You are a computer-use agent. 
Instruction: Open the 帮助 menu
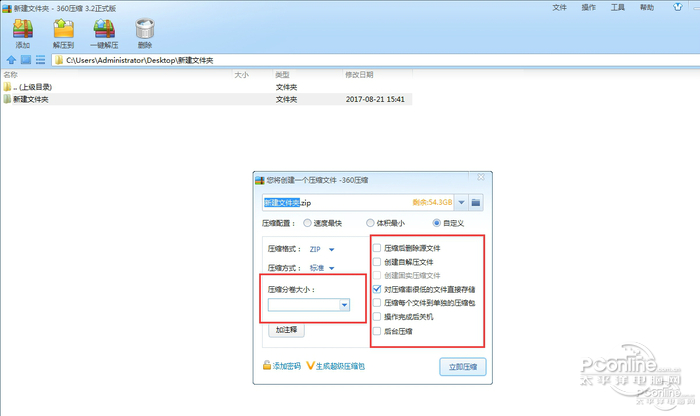coord(646,8)
